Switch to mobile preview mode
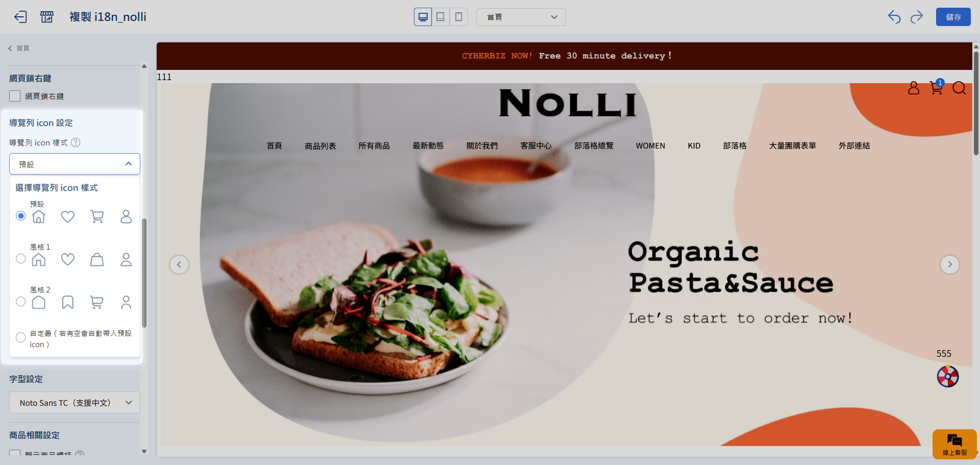This screenshot has width=980, height=465. tap(458, 17)
